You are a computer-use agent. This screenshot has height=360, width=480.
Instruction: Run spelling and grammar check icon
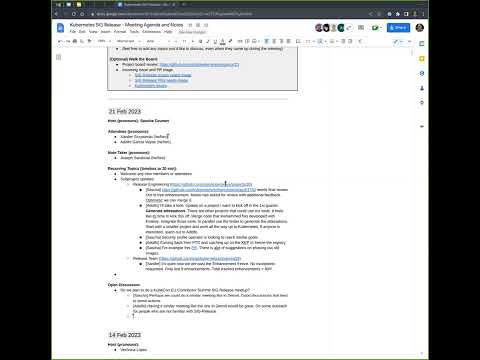click(82, 41)
